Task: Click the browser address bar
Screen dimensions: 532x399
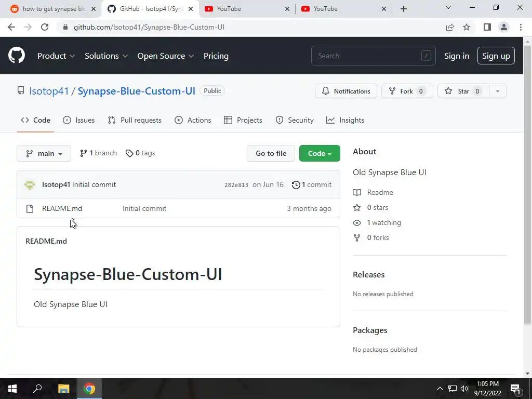Action: click(x=251, y=27)
